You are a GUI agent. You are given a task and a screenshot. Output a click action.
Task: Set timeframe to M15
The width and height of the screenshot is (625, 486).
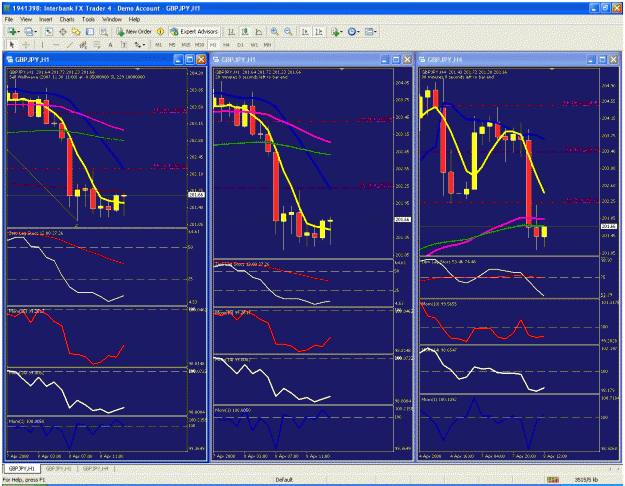click(x=186, y=45)
